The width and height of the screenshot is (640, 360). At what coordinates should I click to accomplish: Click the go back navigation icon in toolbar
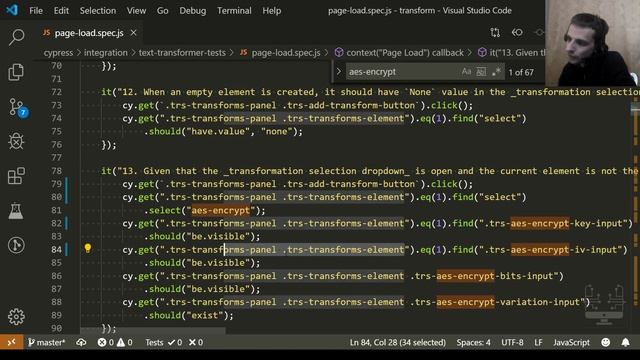pos(517,32)
